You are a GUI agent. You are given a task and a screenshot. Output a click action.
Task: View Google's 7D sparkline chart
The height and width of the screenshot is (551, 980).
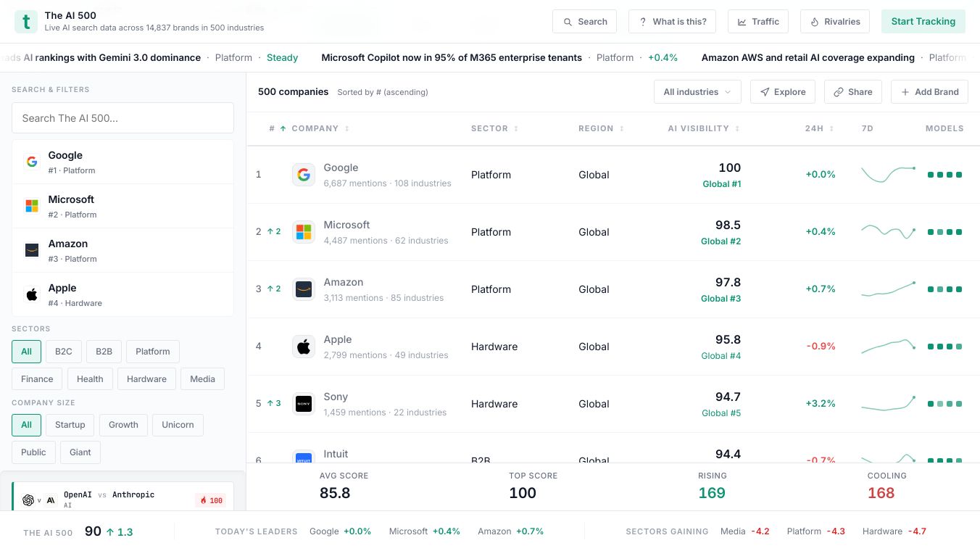pyautogui.click(x=888, y=175)
